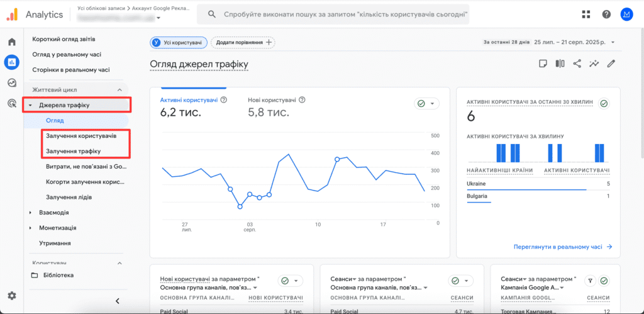Screen dimensions: 644x314
Task: Open Огляд у реальному часі
Action: tap(67, 55)
